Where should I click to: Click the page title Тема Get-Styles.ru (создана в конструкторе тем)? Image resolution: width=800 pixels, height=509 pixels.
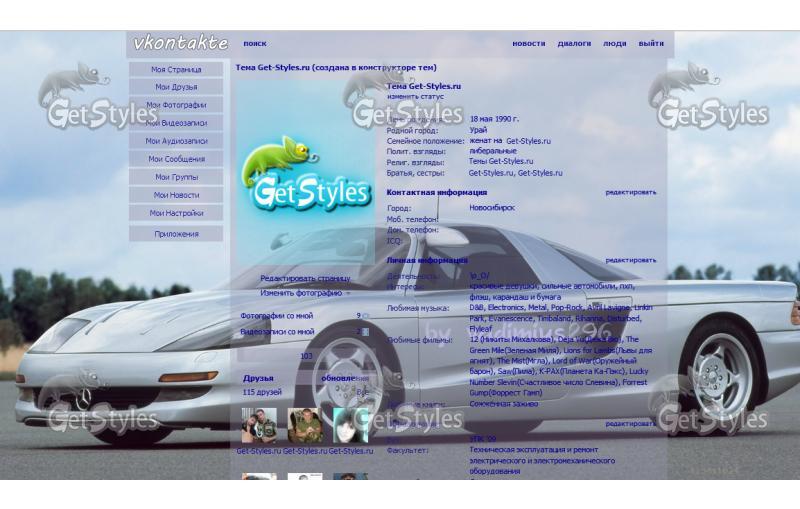coord(336,68)
